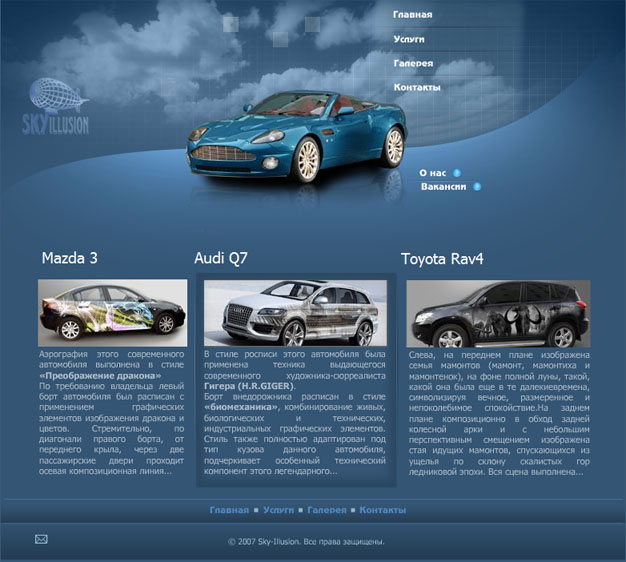Click the Sky Illusion airship logo
Viewport: 626px width, 562px height.
pos(56,106)
